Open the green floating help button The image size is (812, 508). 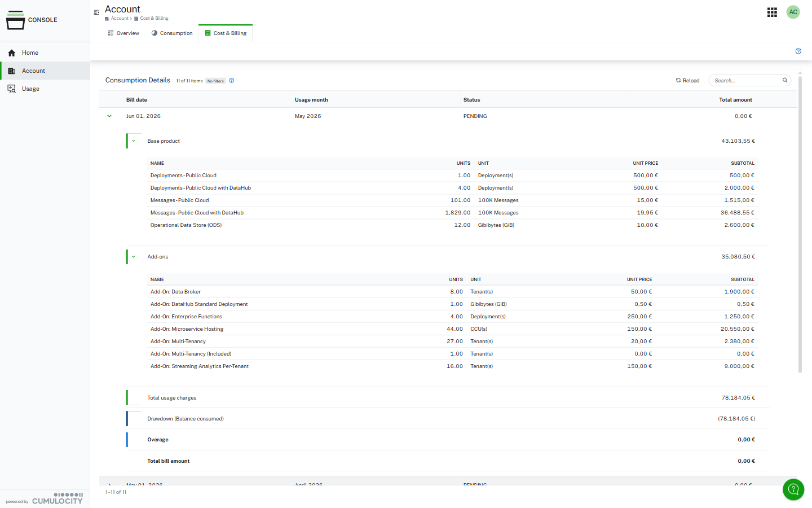coord(793,489)
